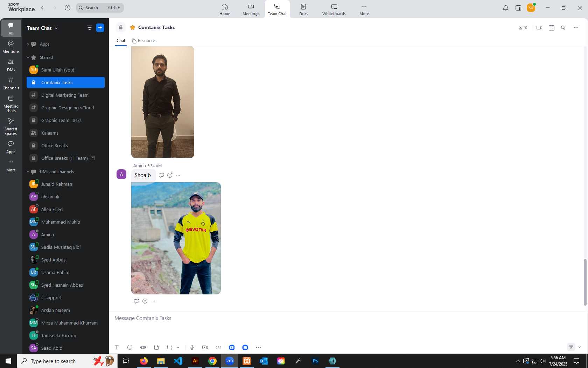
Task: View the 10 channel members
Action: pyautogui.click(x=523, y=28)
